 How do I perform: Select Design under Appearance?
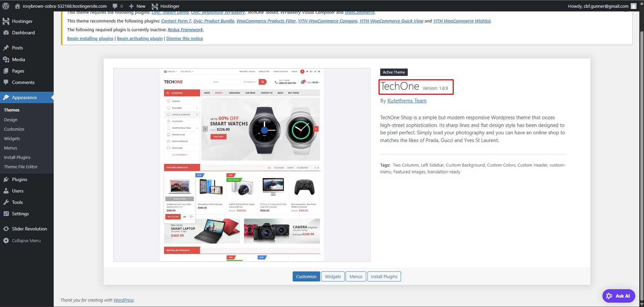click(x=11, y=120)
